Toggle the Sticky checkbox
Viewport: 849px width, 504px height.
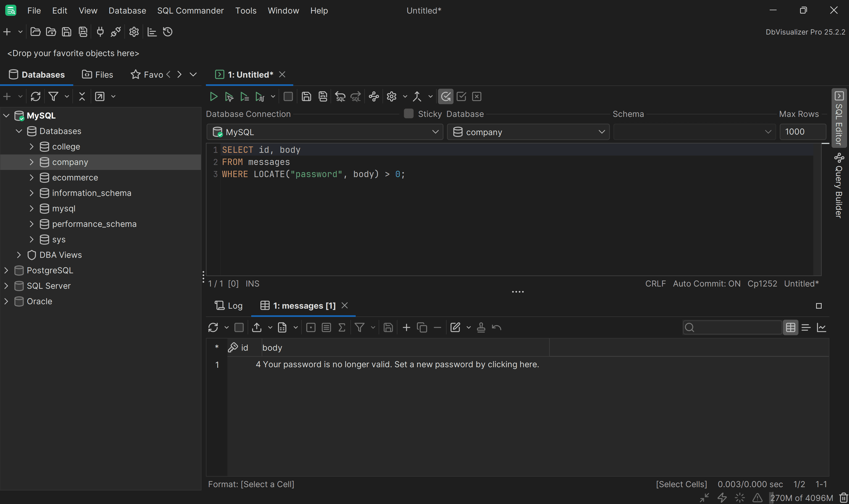pyautogui.click(x=408, y=114)
